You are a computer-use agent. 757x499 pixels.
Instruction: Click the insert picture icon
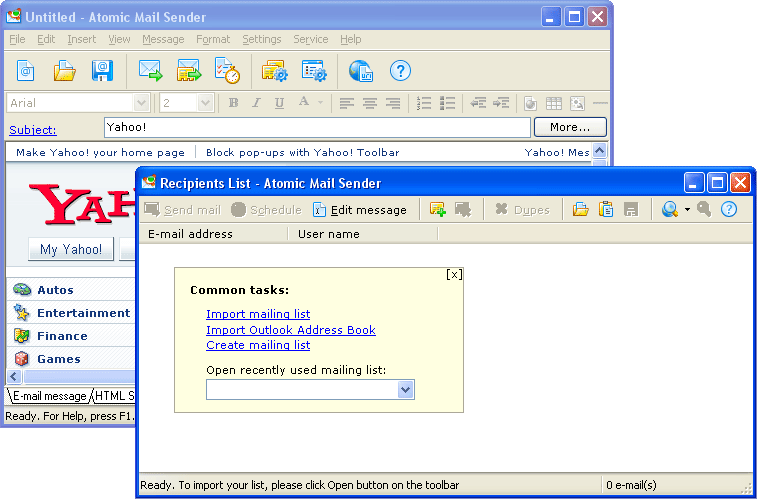tap(577, 103)
